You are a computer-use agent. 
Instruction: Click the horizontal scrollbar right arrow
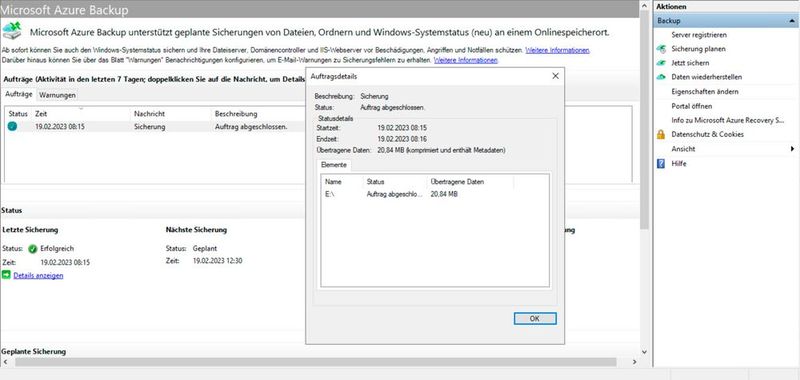pos(635,362)
